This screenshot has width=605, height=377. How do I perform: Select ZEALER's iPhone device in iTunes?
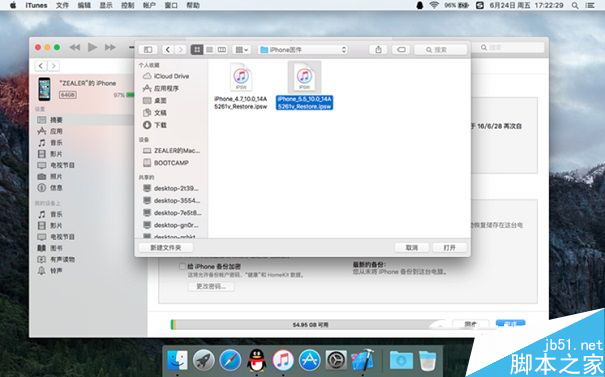coord(85,89)
